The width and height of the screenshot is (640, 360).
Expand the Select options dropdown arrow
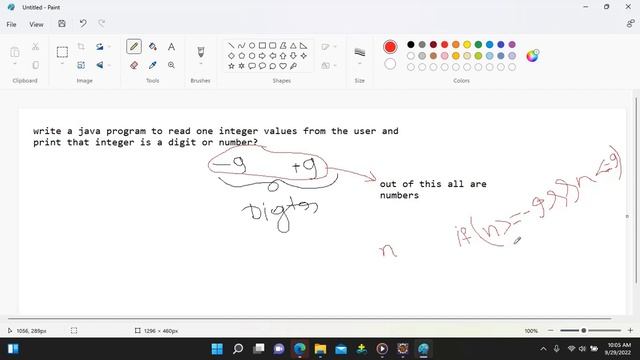(62, 64)
